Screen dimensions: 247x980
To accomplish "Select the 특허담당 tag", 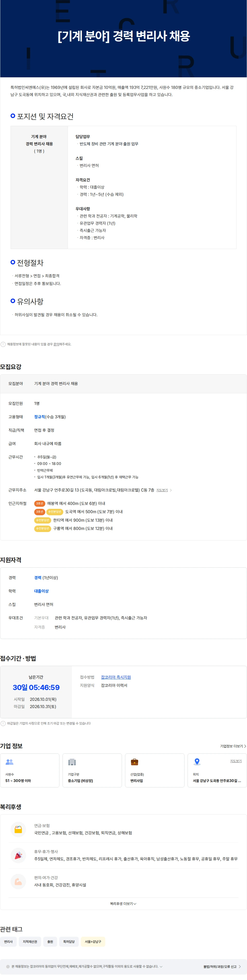I will (x=69, y=942).
